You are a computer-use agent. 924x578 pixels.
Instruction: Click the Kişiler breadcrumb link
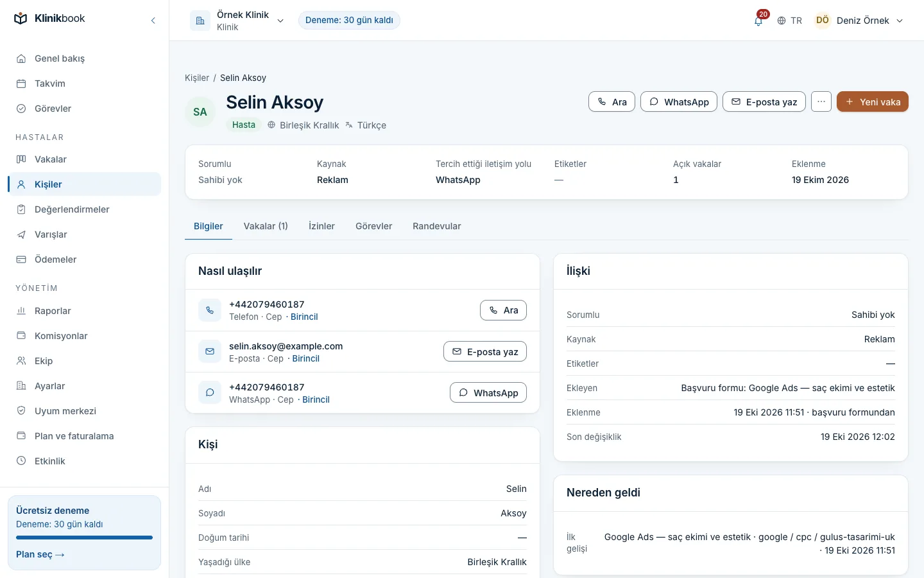[197, 78]
